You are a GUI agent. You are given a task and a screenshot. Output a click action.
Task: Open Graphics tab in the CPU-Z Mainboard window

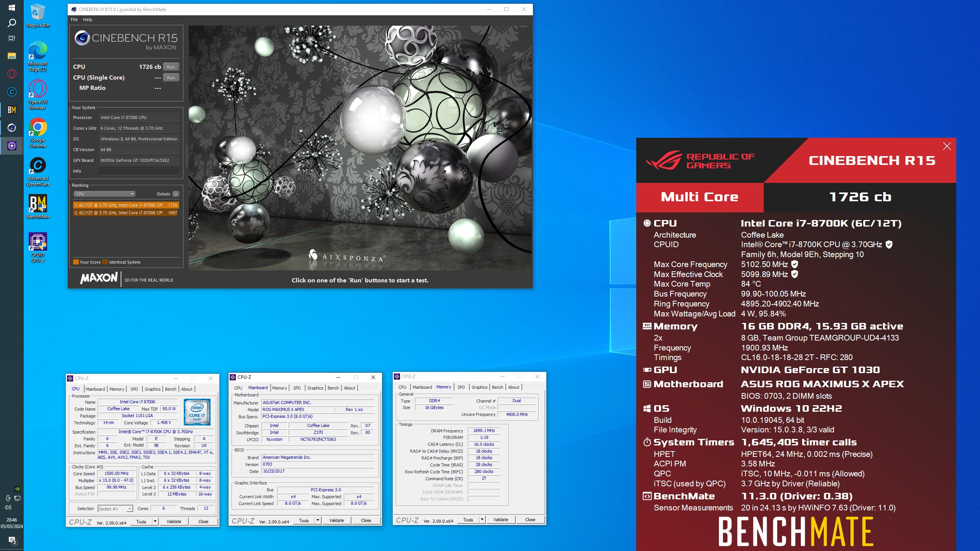coord(315,388)
